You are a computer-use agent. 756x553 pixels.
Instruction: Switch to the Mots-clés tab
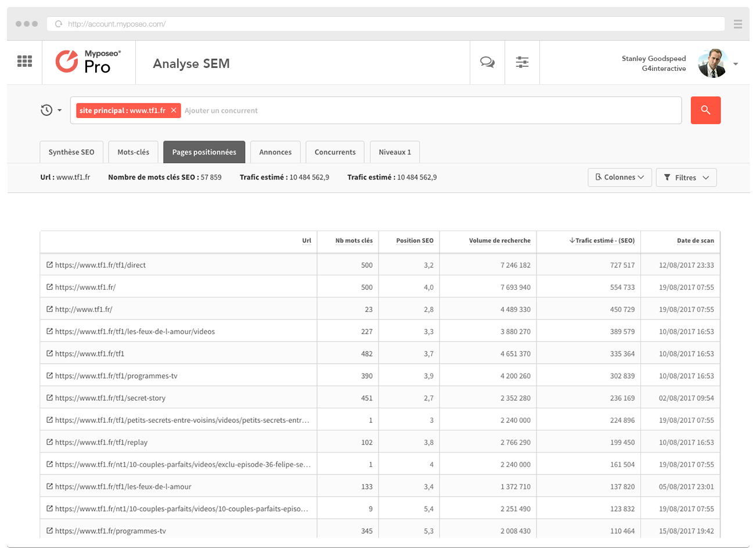point(133,152)
